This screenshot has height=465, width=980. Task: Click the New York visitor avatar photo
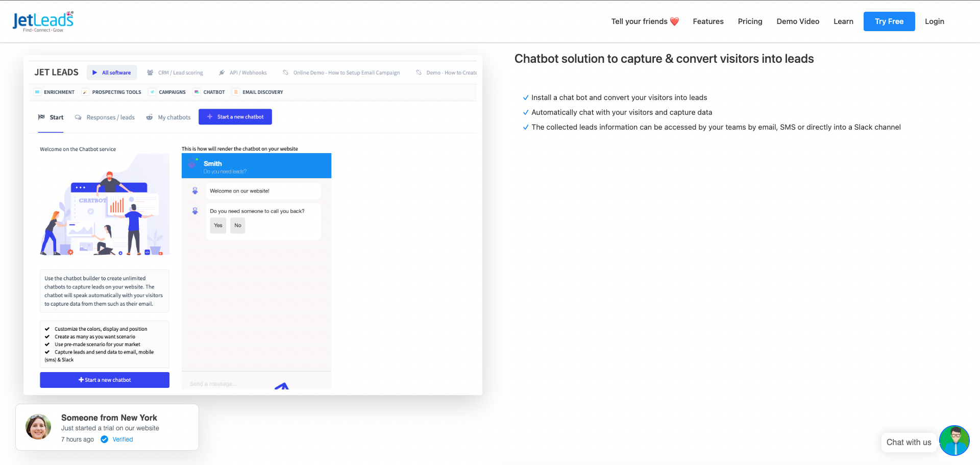click(38, 427)
